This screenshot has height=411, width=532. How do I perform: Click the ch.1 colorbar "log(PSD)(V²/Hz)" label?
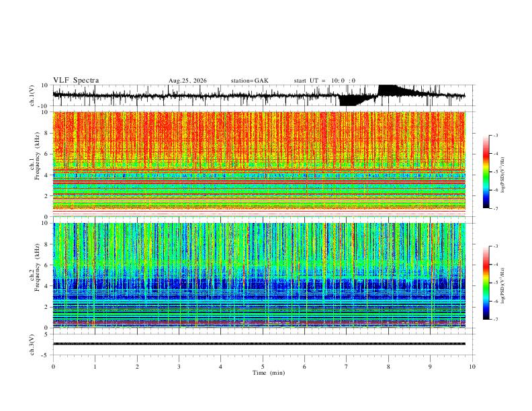[x=502, y=175]
